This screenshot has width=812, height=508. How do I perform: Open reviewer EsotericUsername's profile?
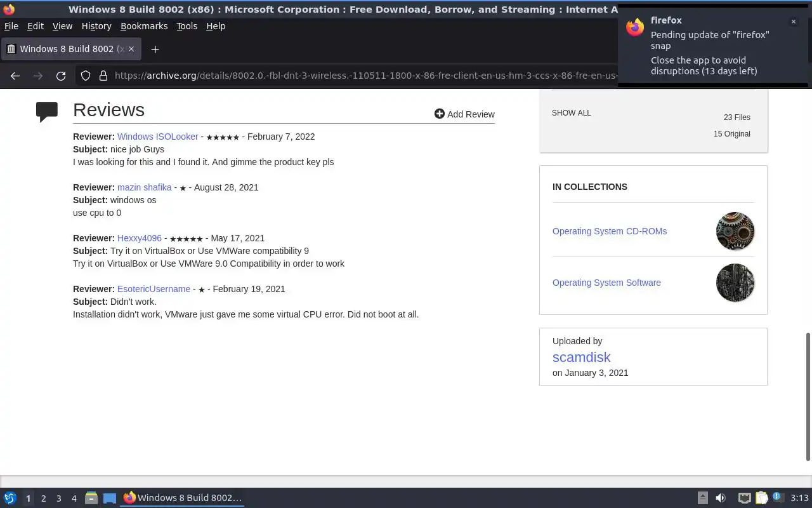154,289
